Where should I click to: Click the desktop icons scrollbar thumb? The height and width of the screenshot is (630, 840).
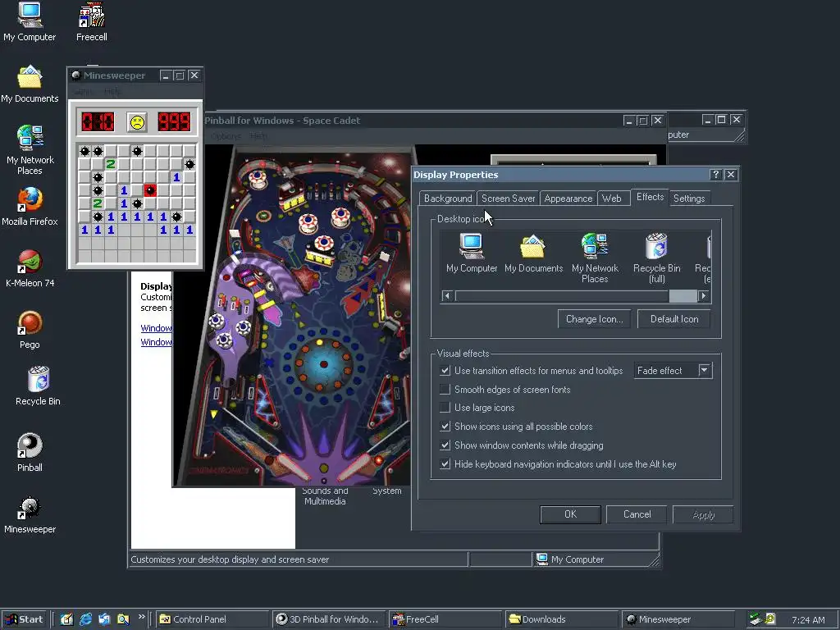(683, 295)
